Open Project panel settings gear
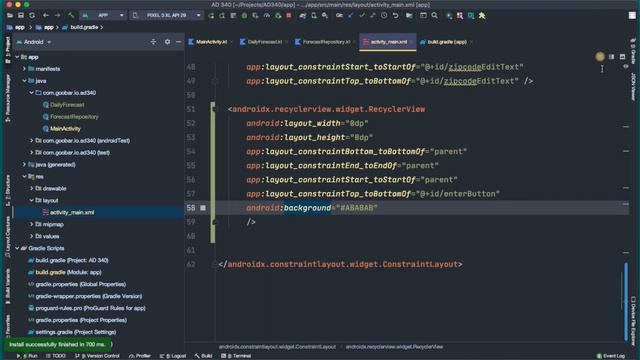The width and height of the screenshot is (640, 360). pos(167,42)
